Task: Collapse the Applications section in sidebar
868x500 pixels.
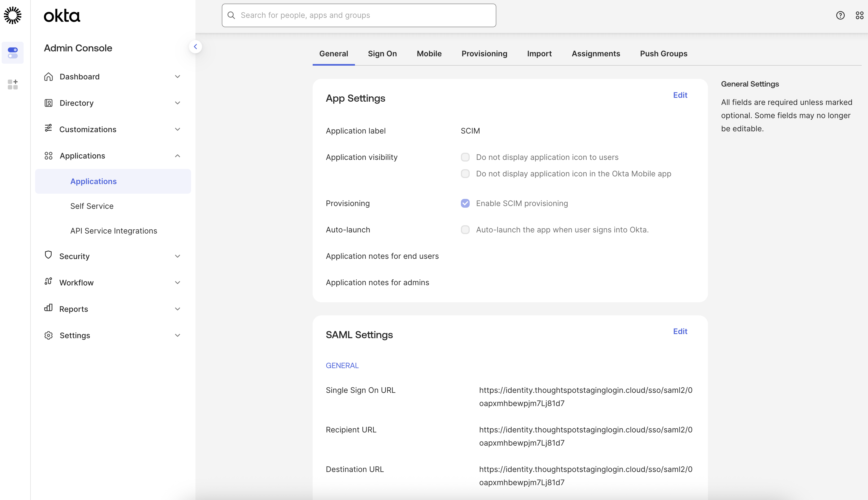Action: pos(178,155)
